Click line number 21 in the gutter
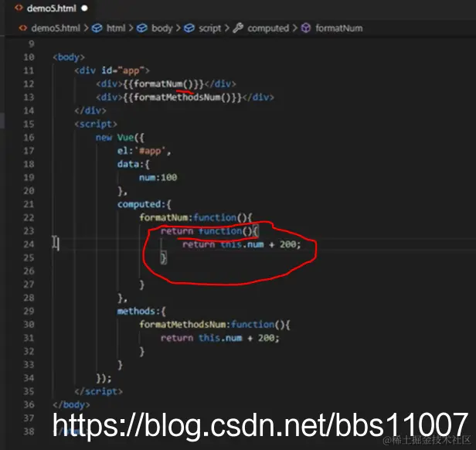The width and height of the screenshot is (476, 450). point(29,204)
